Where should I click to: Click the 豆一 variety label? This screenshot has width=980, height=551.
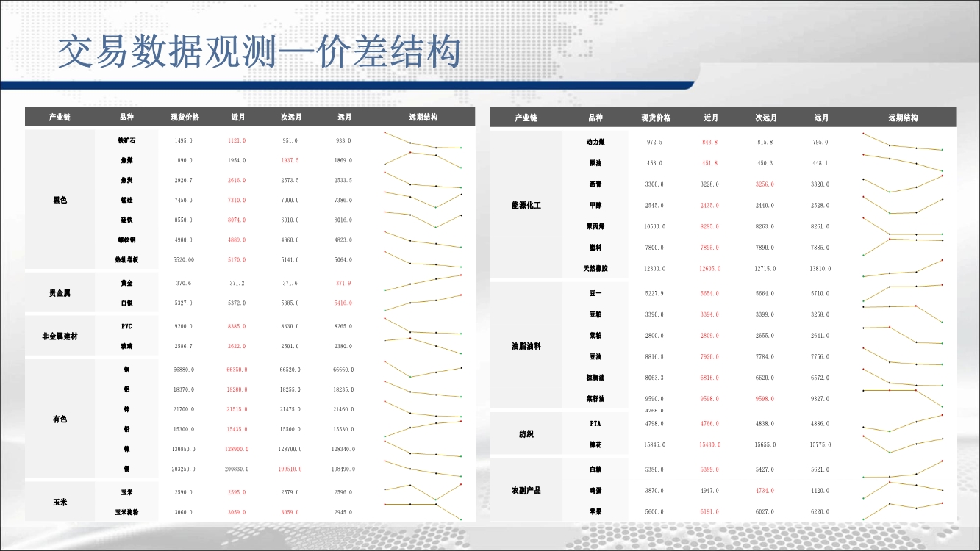(x=595, y=292)
